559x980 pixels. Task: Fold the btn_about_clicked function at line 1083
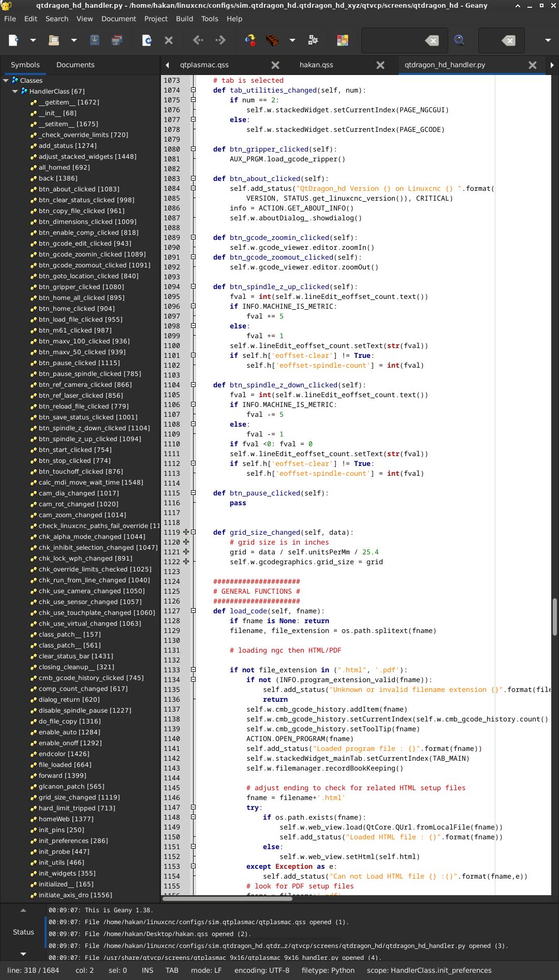[x=193, y=178]
